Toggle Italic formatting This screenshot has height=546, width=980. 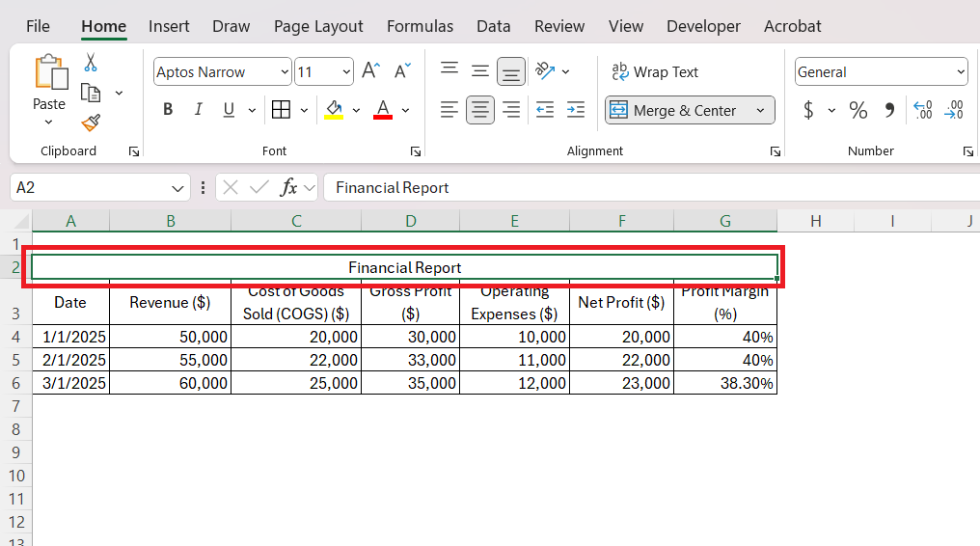click(x=198, y=110)
